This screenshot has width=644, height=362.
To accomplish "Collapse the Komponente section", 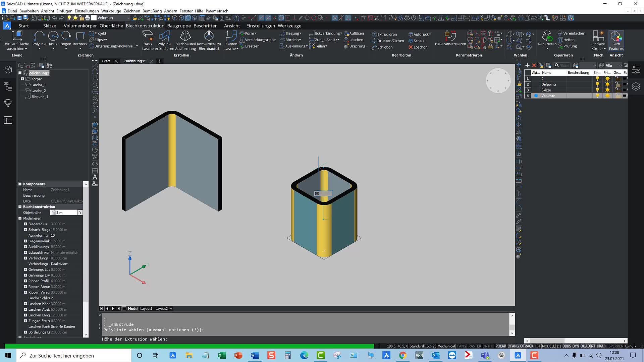I will pos(20,184).
